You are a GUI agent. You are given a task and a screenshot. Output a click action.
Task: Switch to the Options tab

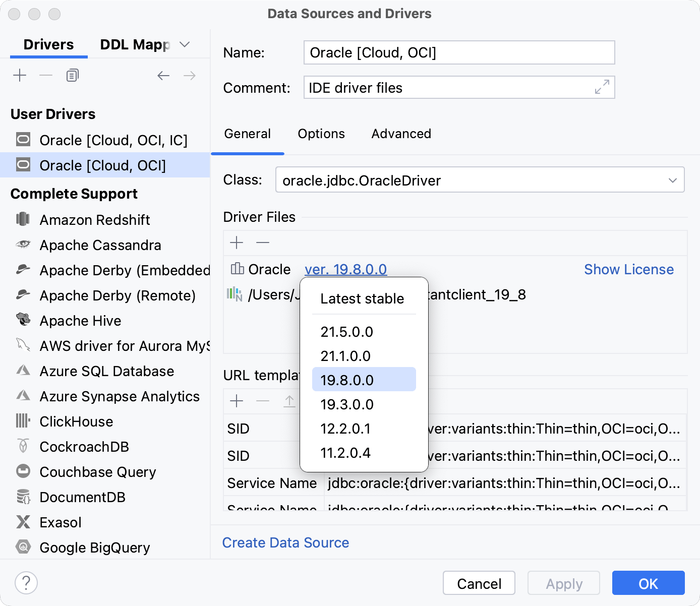(x=321, y=134)
